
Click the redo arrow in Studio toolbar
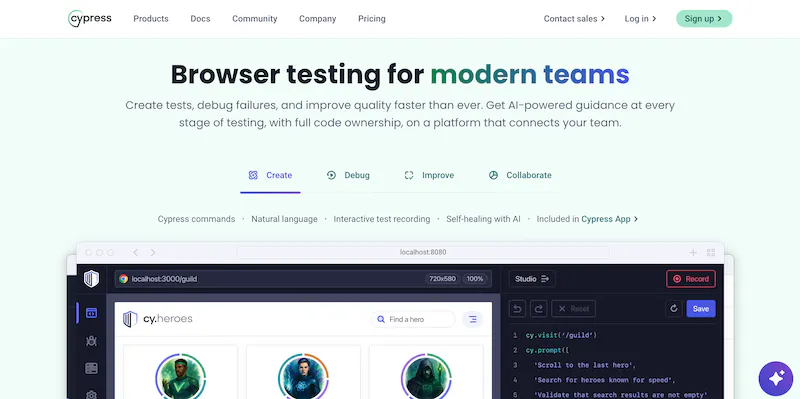point(539,309)
